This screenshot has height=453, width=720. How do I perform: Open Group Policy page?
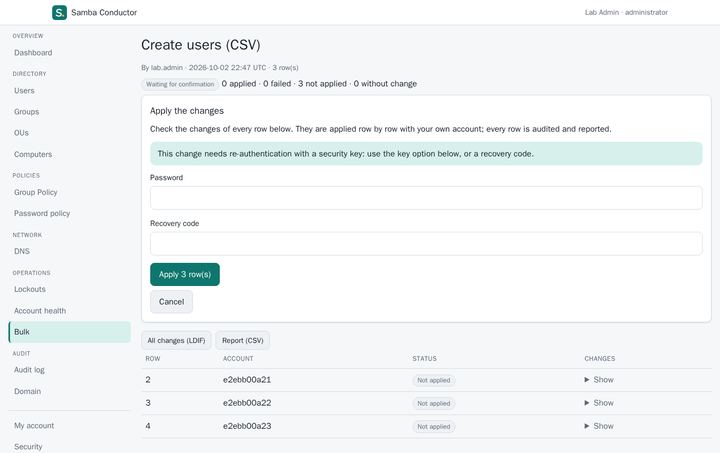[x=36, y=192]
